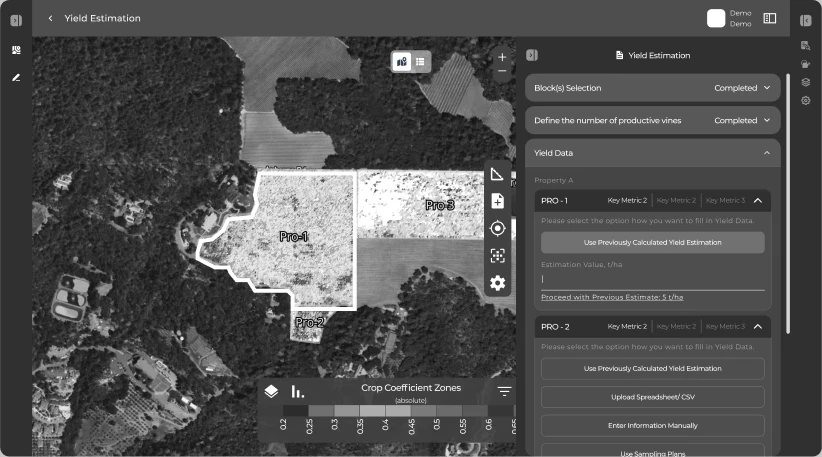The height and width of the screenshot is (457, 822).
Task: Click Use Previously Calculated Yield Estimation for PRO - 2
Action: click(x=653, y=368)
